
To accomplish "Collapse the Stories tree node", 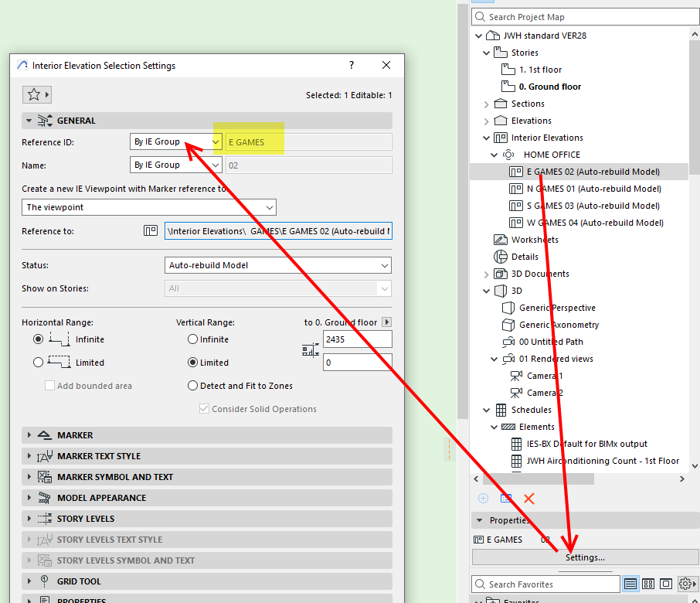I will click(x=487, y=53).
